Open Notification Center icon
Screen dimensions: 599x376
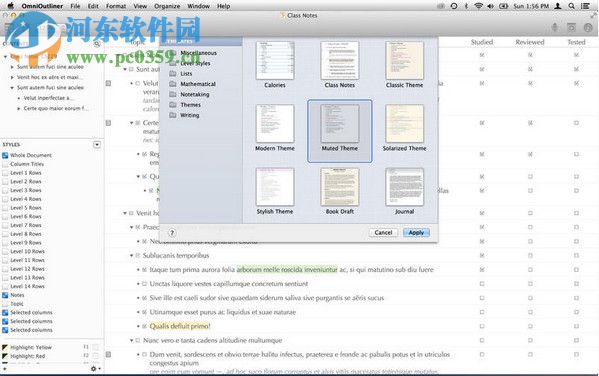[585, 6]
